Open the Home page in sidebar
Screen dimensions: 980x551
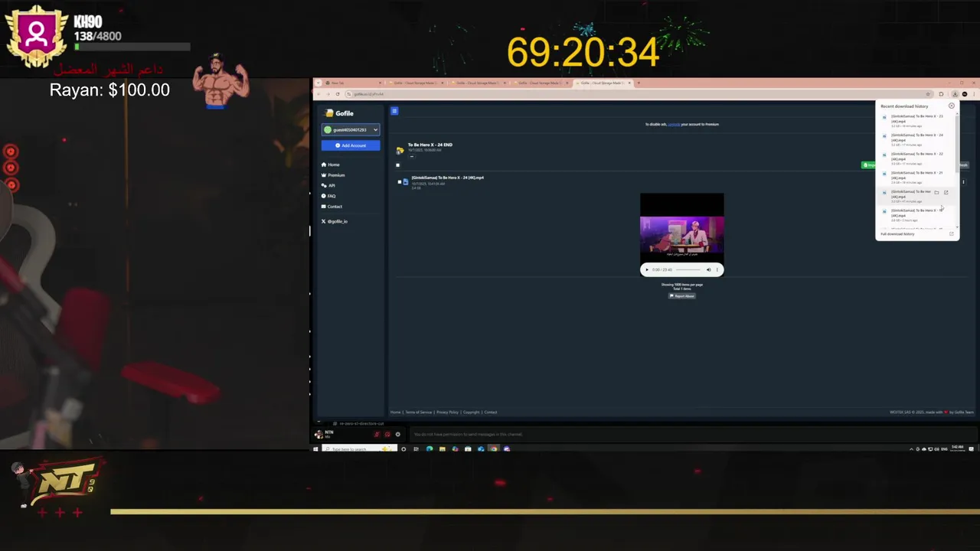point(331,165)
